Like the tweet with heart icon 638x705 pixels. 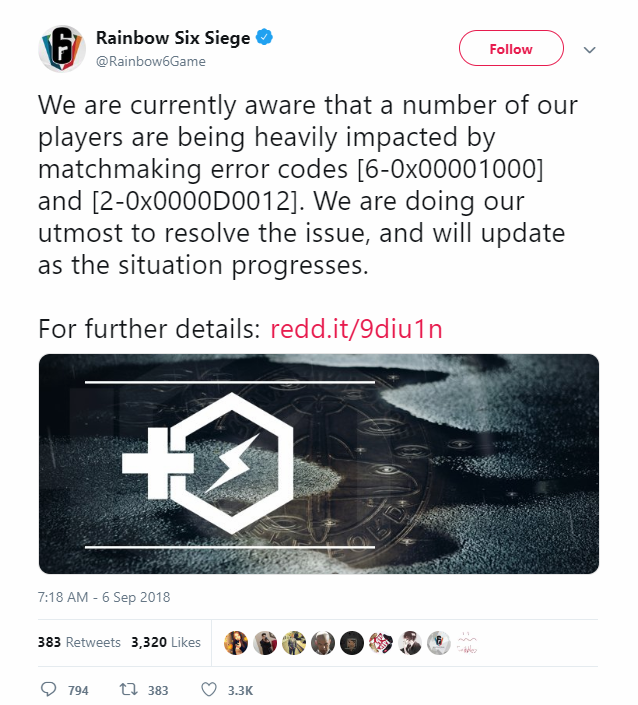209,689
